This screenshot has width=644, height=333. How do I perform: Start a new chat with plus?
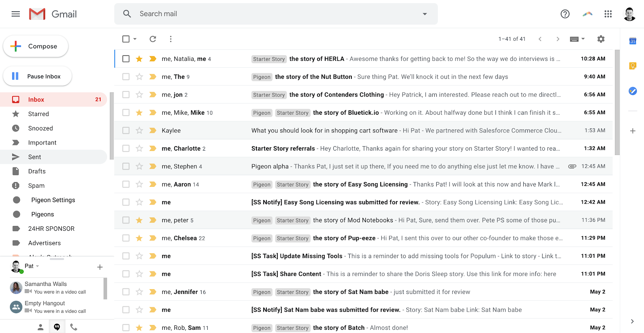pos(100,267)
